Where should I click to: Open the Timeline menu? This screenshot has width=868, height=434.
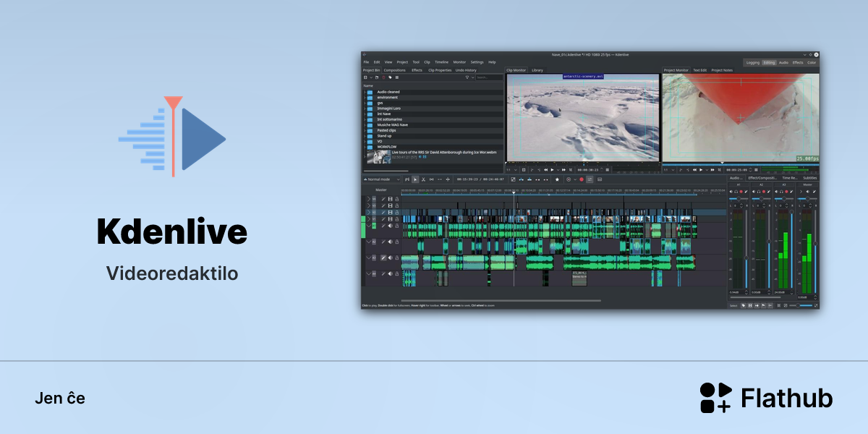[x=441, y=62]
